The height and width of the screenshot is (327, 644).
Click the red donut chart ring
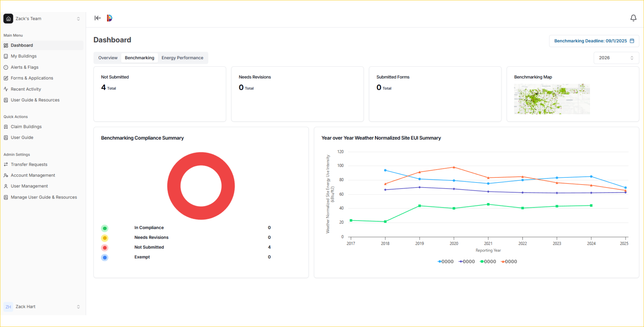click(x=201, y=159)
